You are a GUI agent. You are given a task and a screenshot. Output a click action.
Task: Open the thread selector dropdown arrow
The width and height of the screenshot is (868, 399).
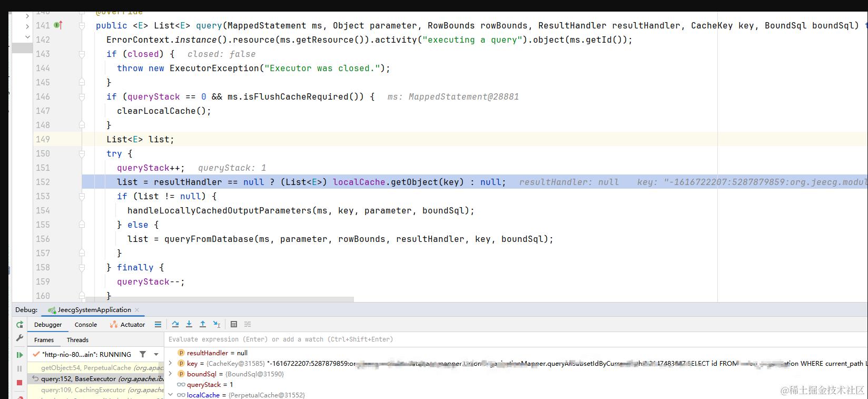click(x=156, y=354)
